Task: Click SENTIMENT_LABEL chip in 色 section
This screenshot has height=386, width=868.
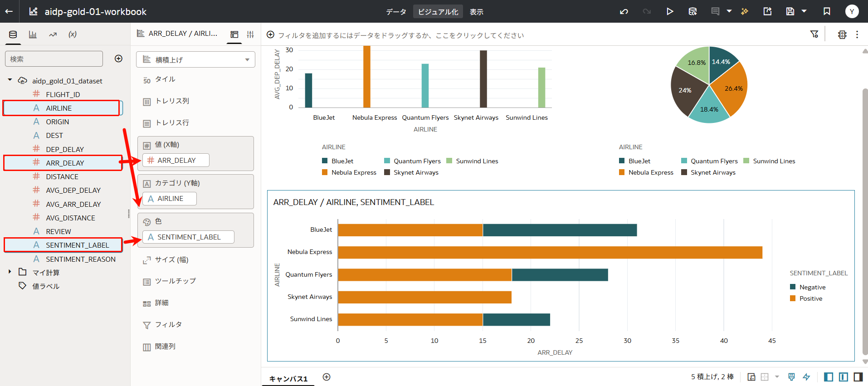Action: [188, 237]
